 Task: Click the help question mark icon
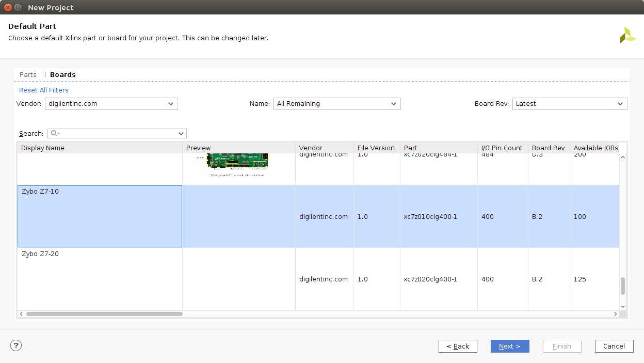[16, 346]
